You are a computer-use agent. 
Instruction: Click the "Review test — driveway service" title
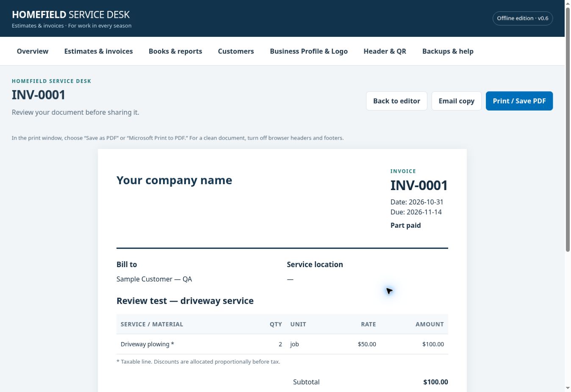(185, 301)
